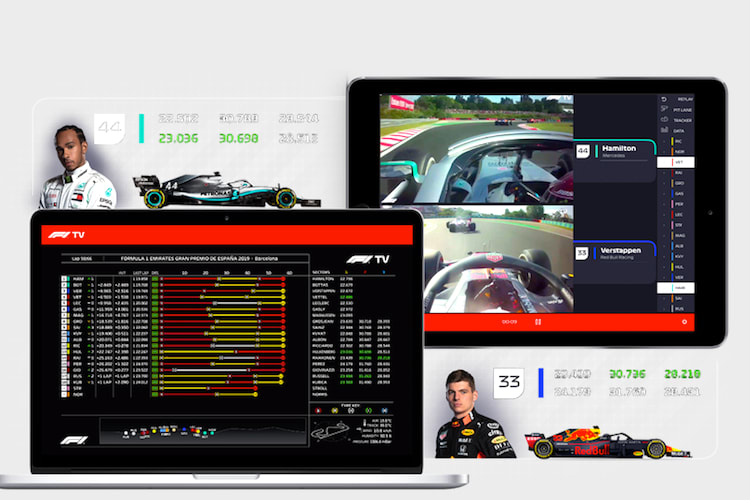Viewport: 750px width, 500px height.
Task: Open the Verstappen Red Bull Racing driver card
Action: (x=615, y=262)
